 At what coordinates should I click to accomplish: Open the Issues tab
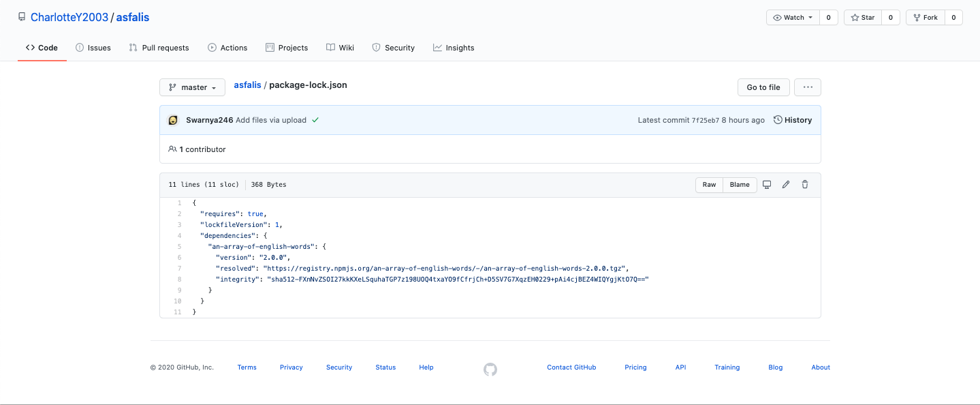tap(93, 48)
